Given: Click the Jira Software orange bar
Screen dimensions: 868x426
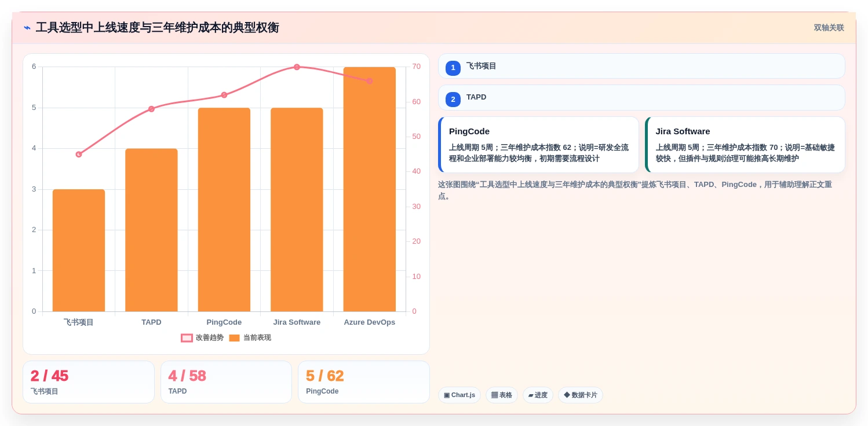Looking at the screenshot, I should point(297,210).
